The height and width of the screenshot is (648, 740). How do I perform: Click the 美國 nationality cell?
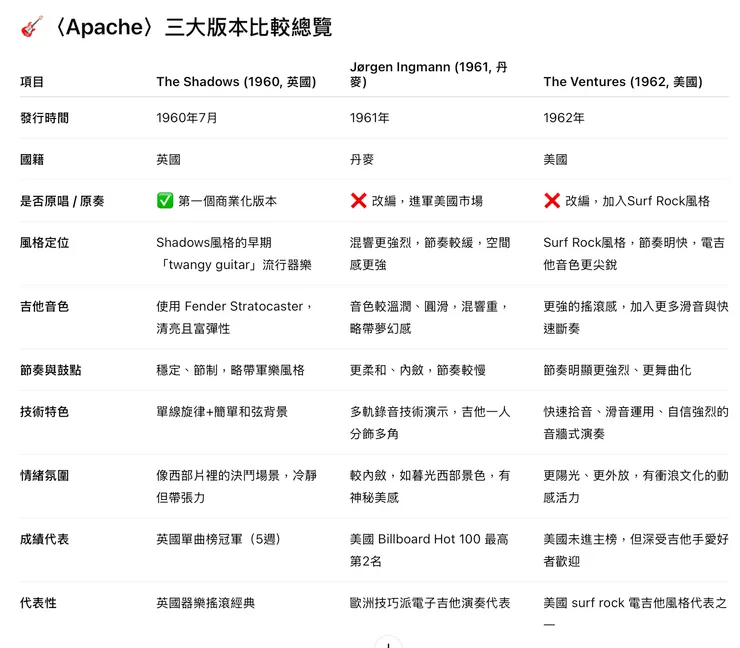click(x=555, y=160)
